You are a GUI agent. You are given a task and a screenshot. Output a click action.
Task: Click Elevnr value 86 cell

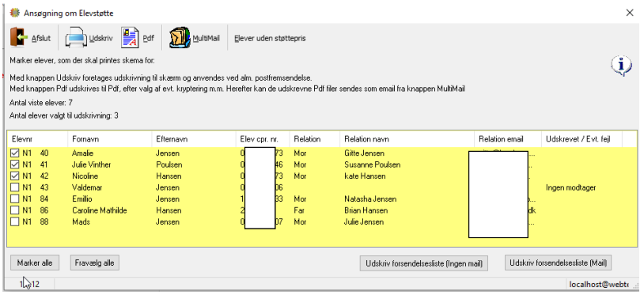(x=44, y=210)
